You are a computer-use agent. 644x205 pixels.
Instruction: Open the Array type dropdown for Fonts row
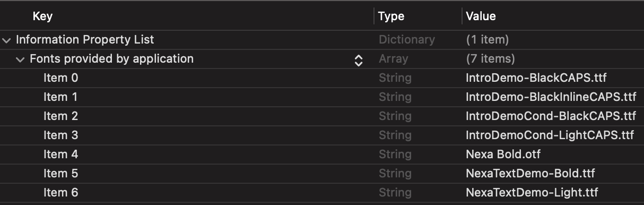coord(393,59)
